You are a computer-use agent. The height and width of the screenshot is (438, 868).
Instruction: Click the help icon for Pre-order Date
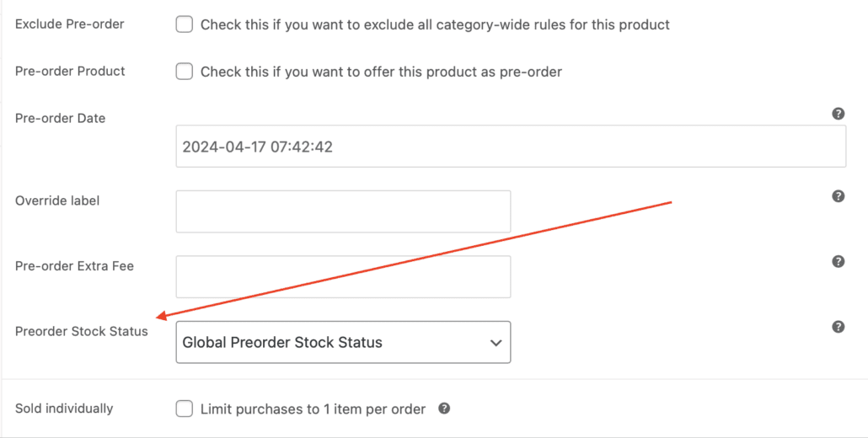point(838,114)
